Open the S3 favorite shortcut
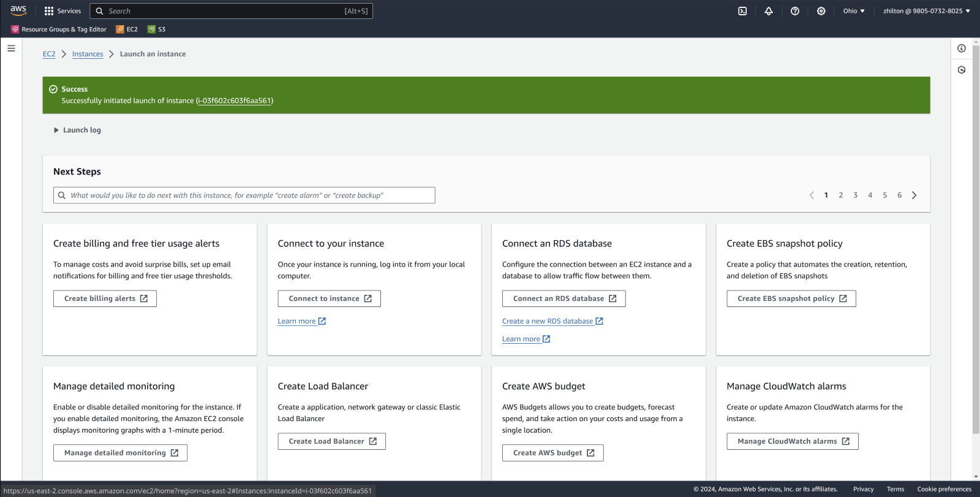Screen dimensions: 980x497 pos(157,29)
